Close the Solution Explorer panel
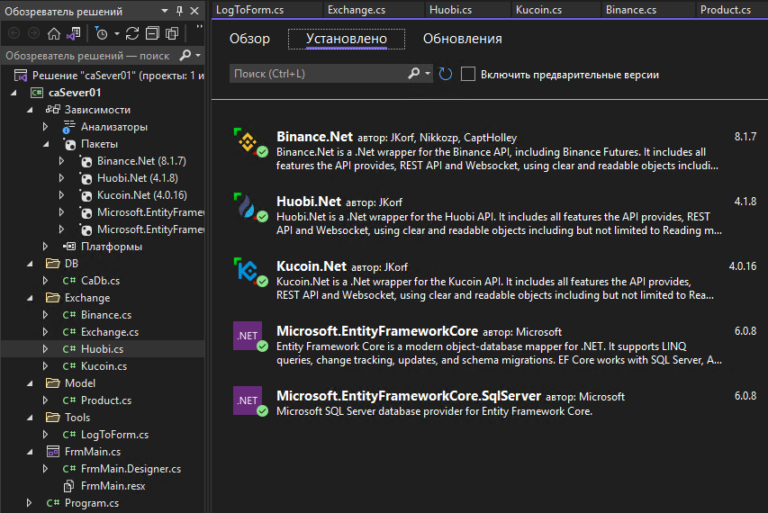 [194, 11]
